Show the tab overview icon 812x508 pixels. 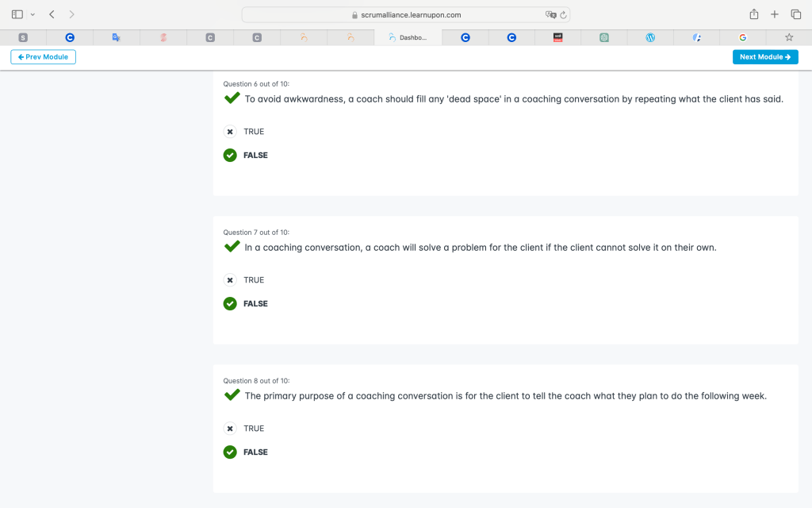796,14
